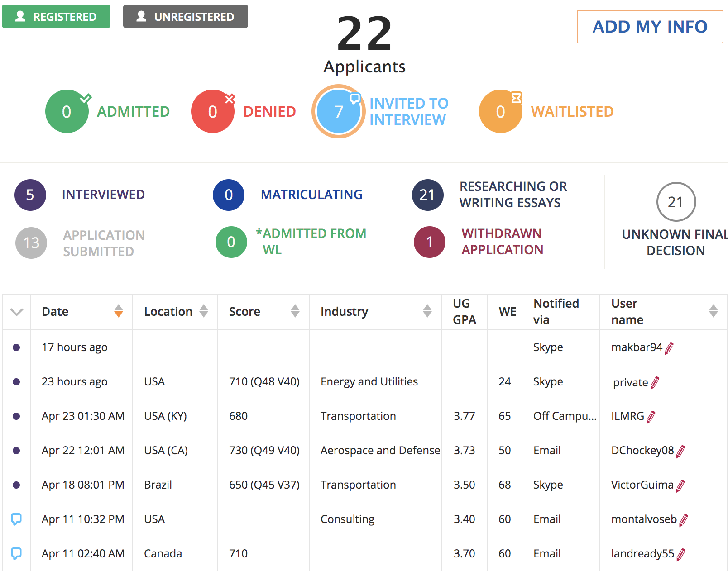
Task: Sort by Industry using the column arrows
Action: [427, 311]
